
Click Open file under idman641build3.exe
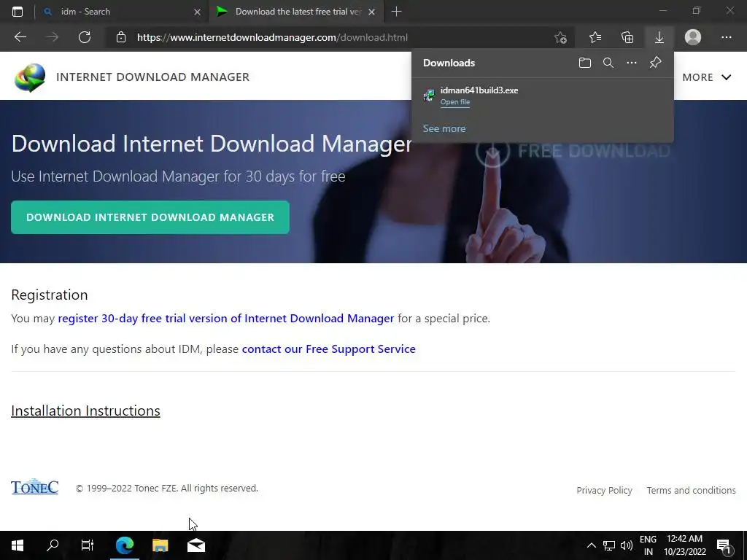(x=455, y=102)
